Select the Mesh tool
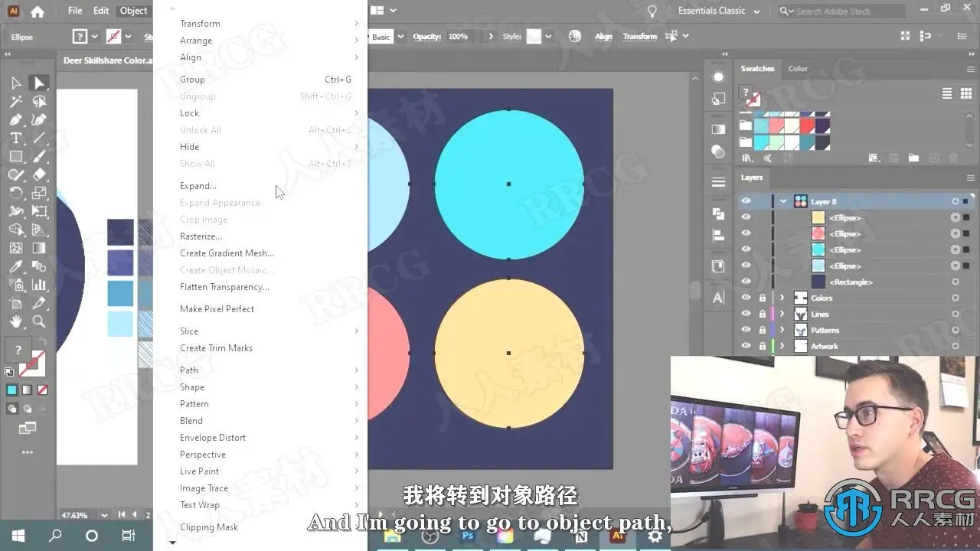Viewport: 980px width, 551px height. click(15, 248)
